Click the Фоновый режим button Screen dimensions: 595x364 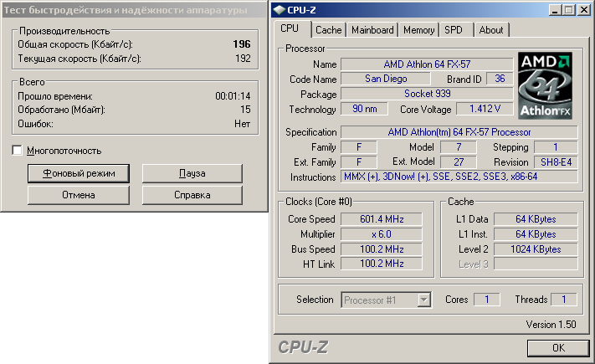[x=79, y=173]
